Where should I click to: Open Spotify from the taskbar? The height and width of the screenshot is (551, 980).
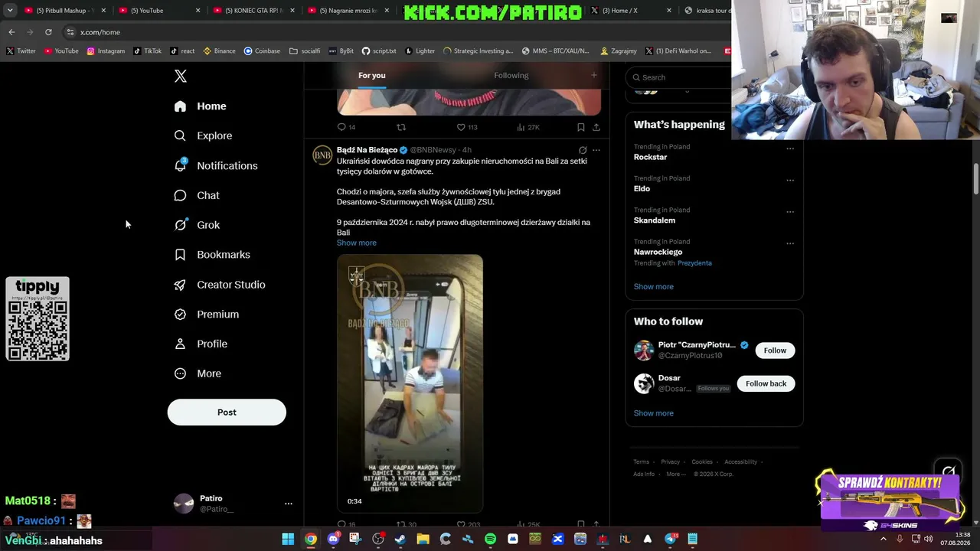tap(490, 540)
